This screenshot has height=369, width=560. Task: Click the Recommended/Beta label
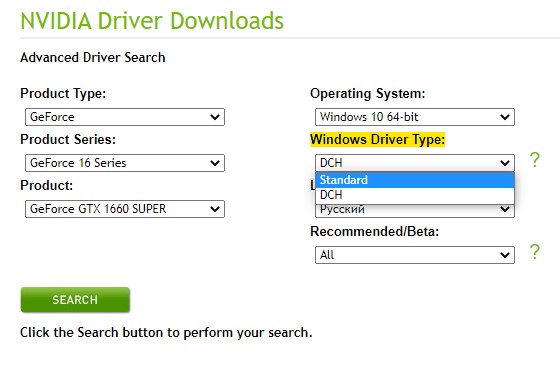pos(374,231)
